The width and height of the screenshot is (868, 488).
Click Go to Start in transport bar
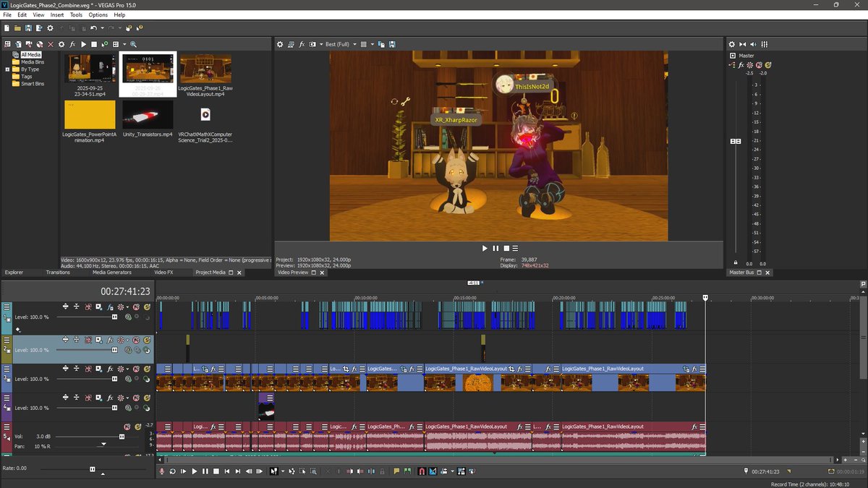[227, 471]
